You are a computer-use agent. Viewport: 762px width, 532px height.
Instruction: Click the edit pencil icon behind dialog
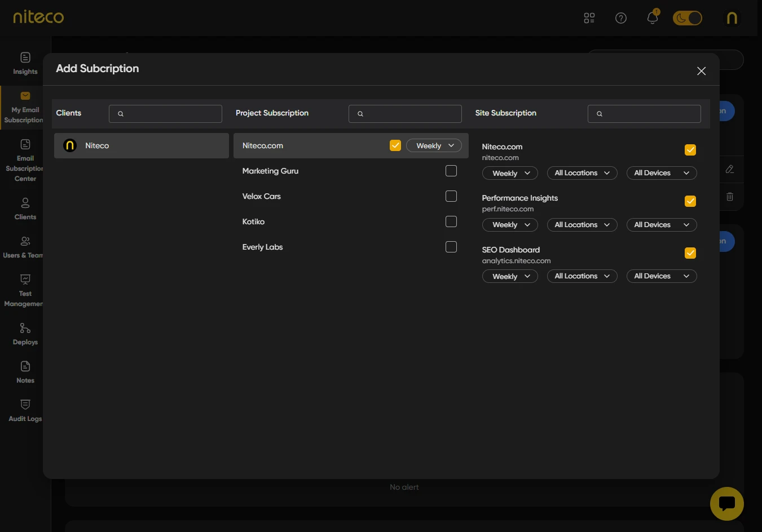click(730, 169)
